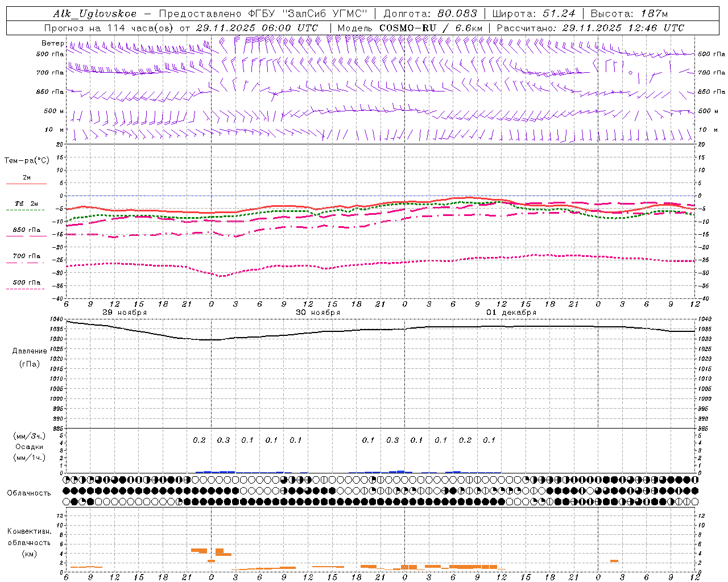Click the (км) unit under convective cloudiness
The height and width of the screenshot is (582, 728).
pos(29,554)
